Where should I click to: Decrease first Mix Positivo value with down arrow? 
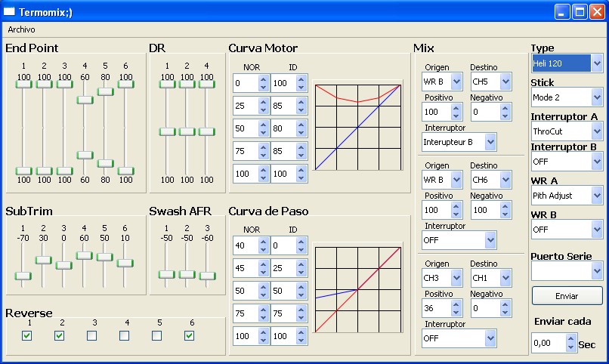pos(457,116)
